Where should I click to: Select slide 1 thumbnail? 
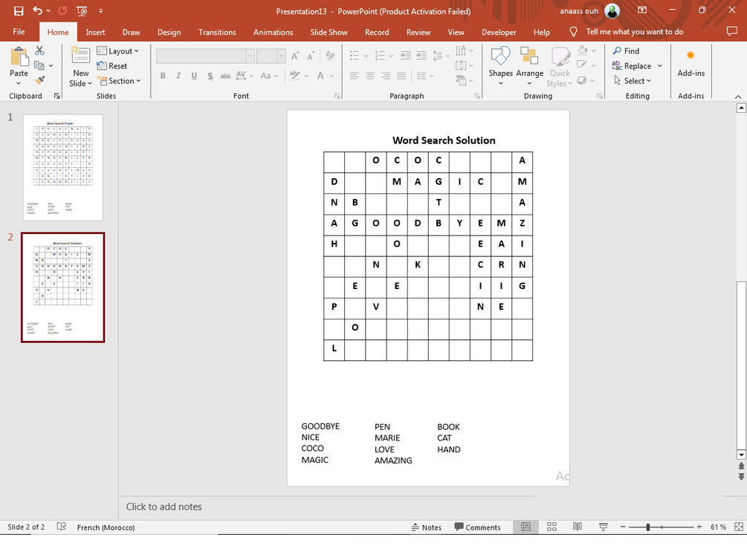[62, 167]
